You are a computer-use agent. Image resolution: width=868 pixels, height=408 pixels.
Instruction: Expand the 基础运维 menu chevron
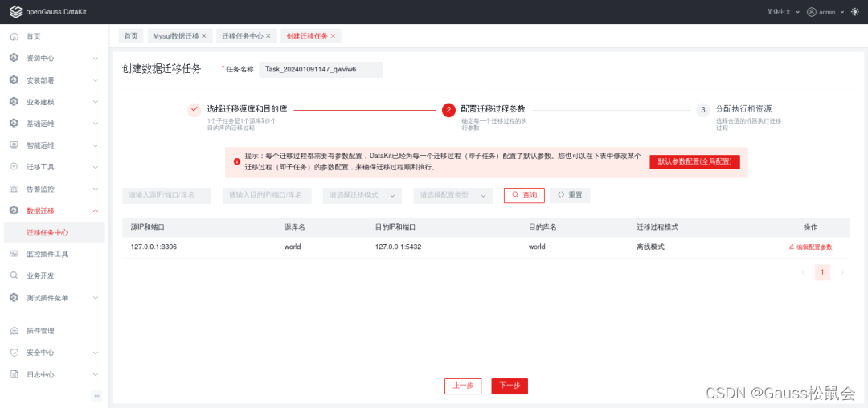95,124
